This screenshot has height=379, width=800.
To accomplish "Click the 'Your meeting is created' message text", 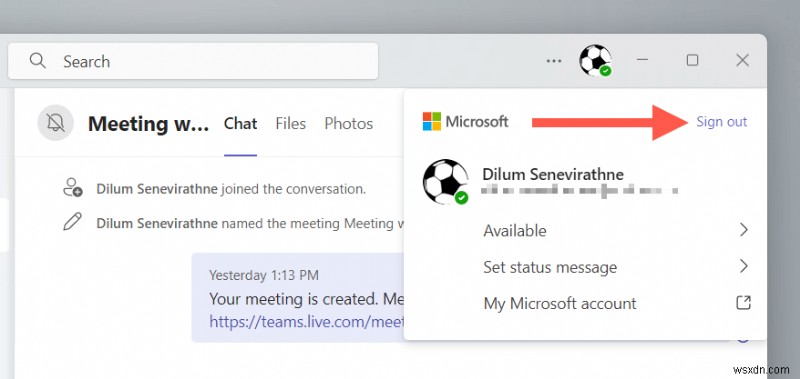I will 307,298.
